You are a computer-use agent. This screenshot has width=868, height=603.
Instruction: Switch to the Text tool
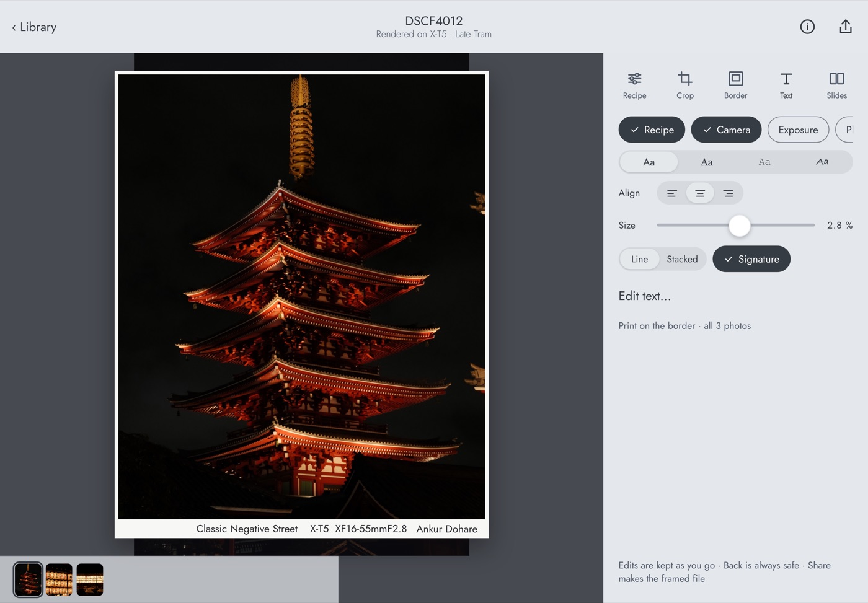point(786,85)
